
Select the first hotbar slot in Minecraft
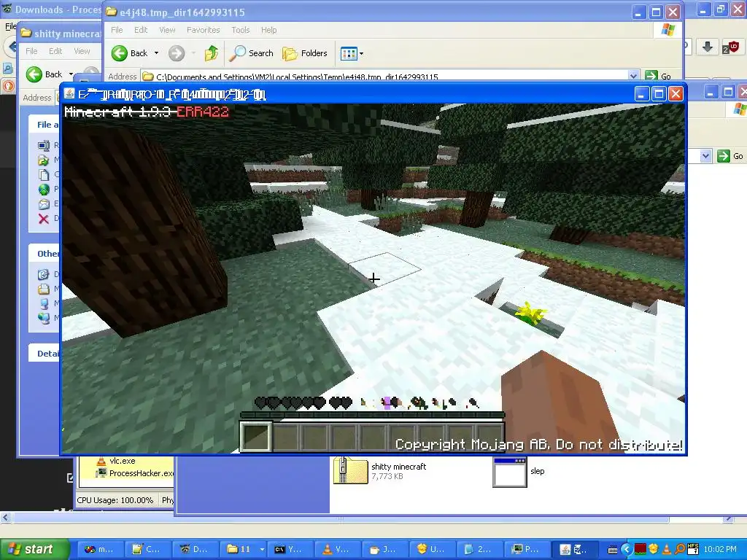256,436
